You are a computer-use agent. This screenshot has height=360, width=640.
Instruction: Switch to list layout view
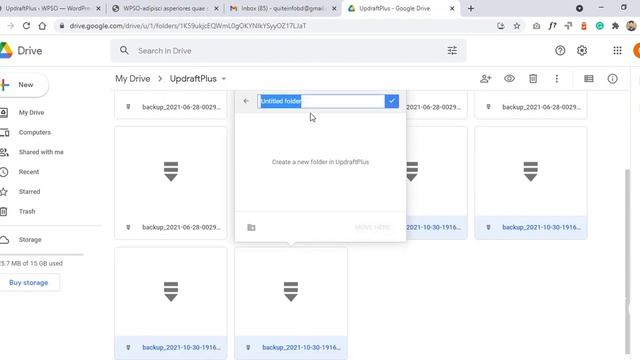589,79
